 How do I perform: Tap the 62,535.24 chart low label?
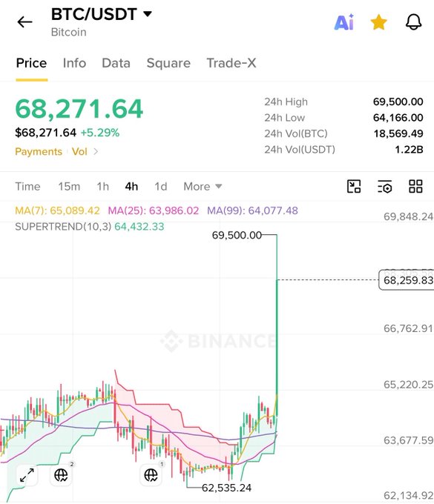point(226,488)
